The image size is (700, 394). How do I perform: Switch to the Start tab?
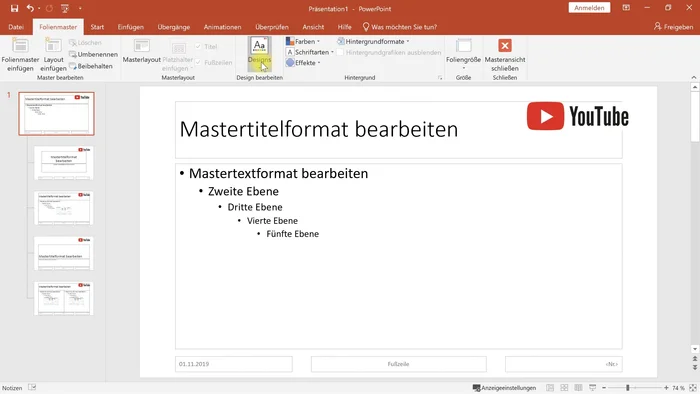[x=97, y=27]
